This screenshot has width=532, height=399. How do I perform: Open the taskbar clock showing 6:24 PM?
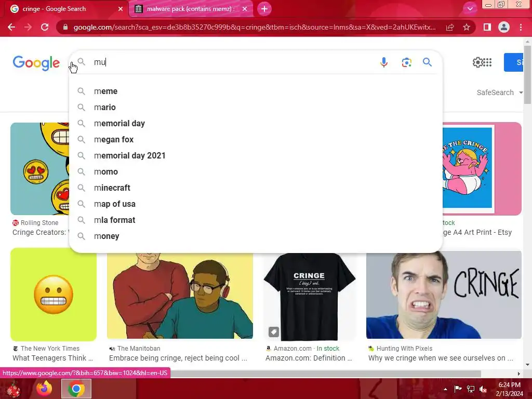click(x=509, y=389)
